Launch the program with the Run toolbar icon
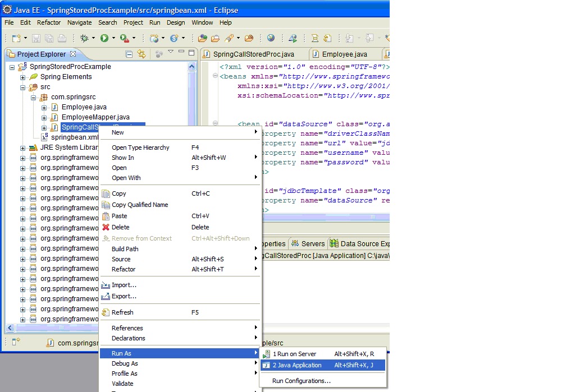This screenshot has height=392, width=566. (x=105, y=38)
